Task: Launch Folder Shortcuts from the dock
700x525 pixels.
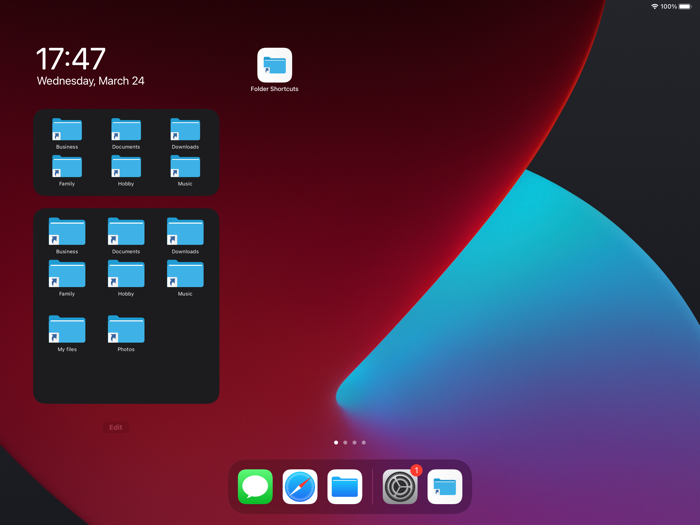Action: [445, 487]
